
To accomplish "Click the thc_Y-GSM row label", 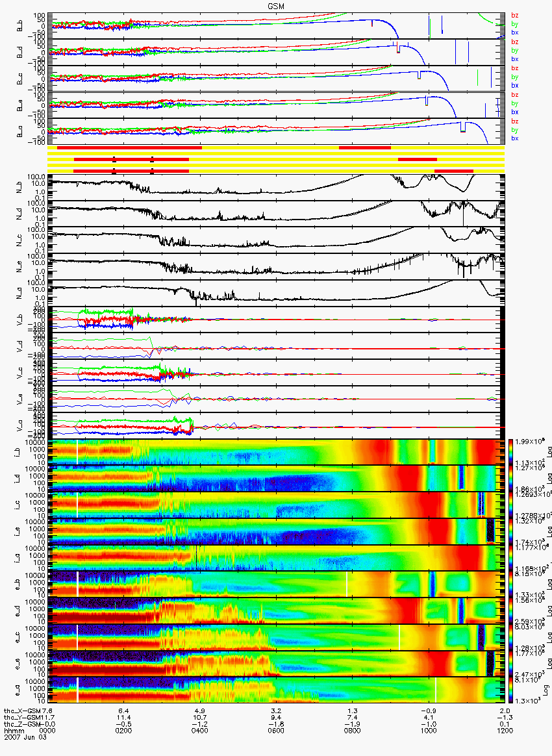I will click(22, 718).
